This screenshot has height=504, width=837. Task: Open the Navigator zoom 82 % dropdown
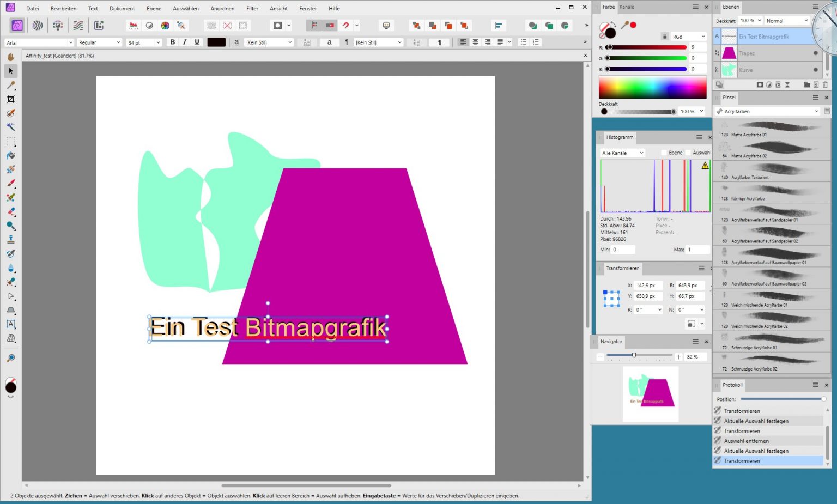coord(696,357)
